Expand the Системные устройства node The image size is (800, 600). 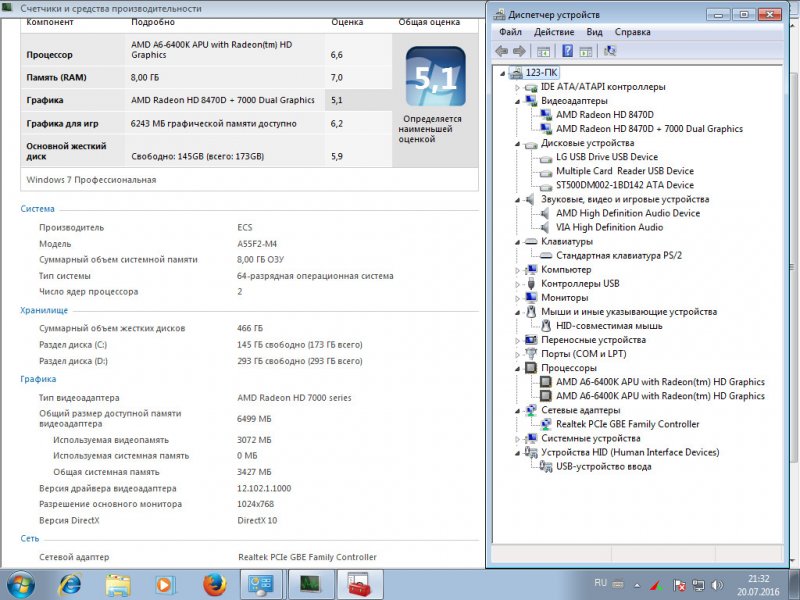(x=518, y=437)
